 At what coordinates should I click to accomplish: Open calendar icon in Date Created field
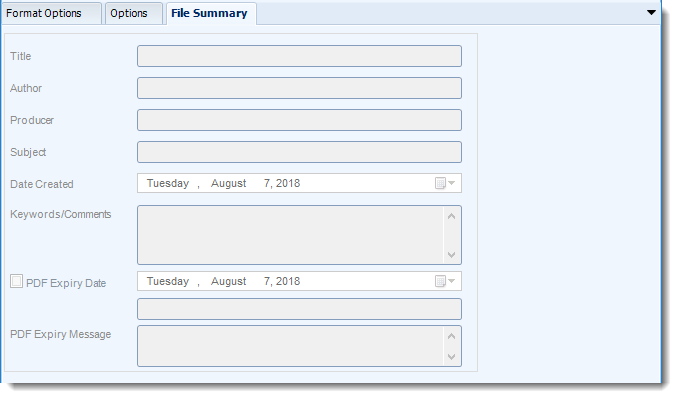tap(445, 183)
